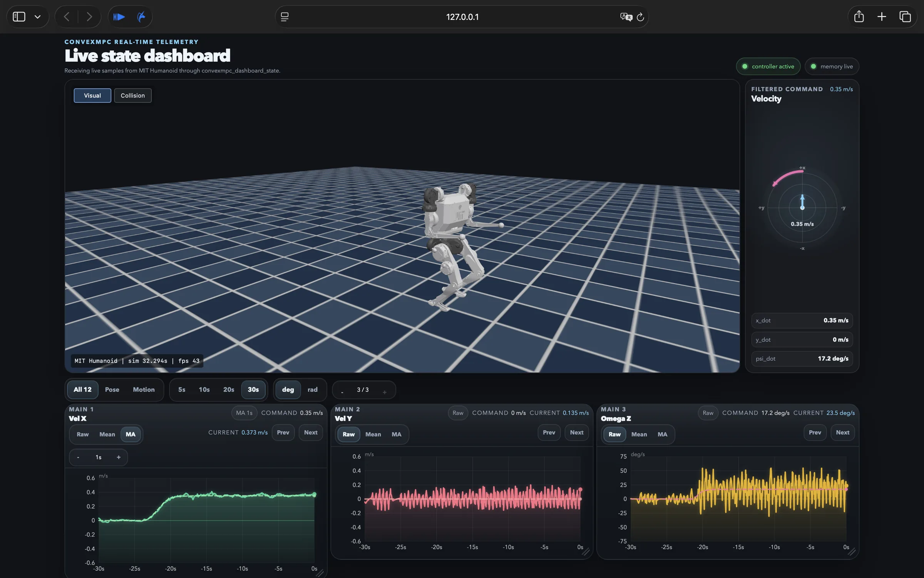924x578 pixels.
Task: Open the Share menu
Action: click(x=859, y=17)
